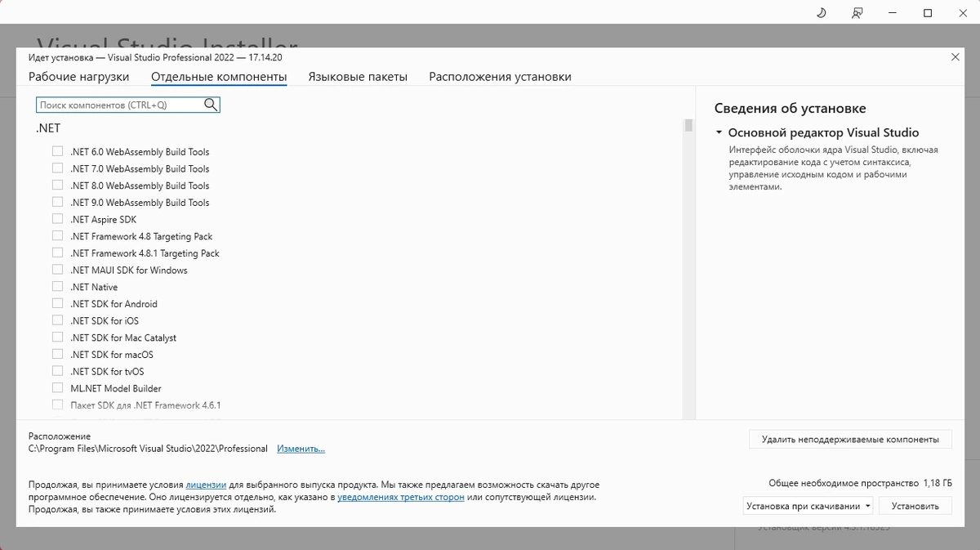This screenshot has width=980, height=550.
Task: Check .NET 8.0 WebAssembly Build Tools
Action: 57,186
